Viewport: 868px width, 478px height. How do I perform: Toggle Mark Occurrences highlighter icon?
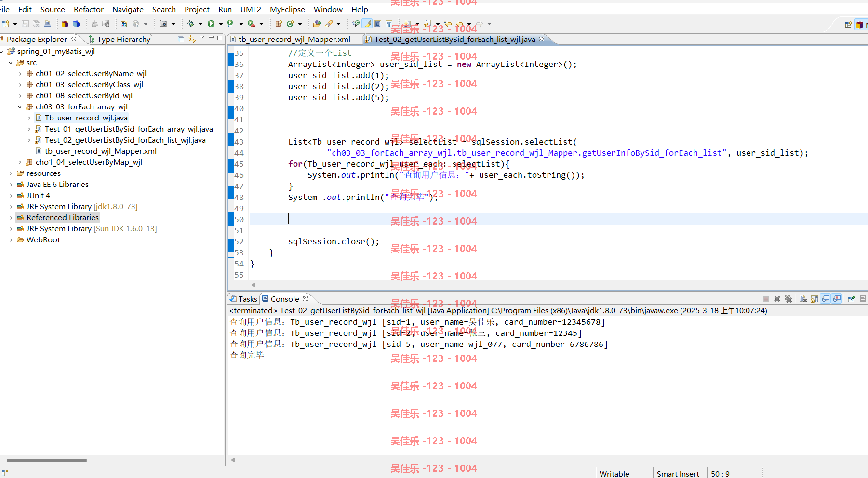coord(367,24)
